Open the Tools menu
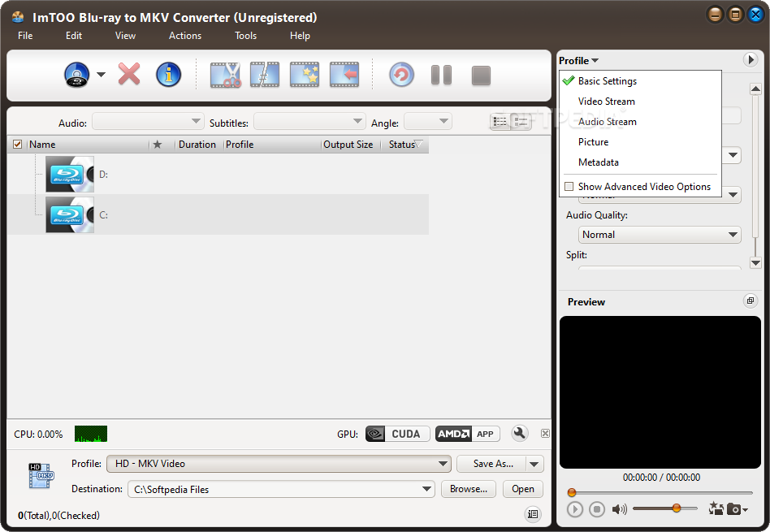 [x=245, y=36]
